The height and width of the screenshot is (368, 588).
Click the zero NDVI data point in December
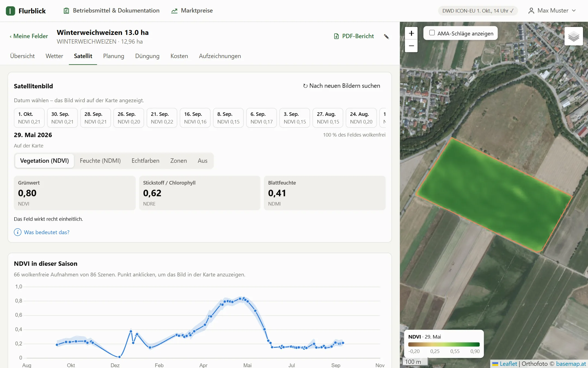click(x=119, y=357)
